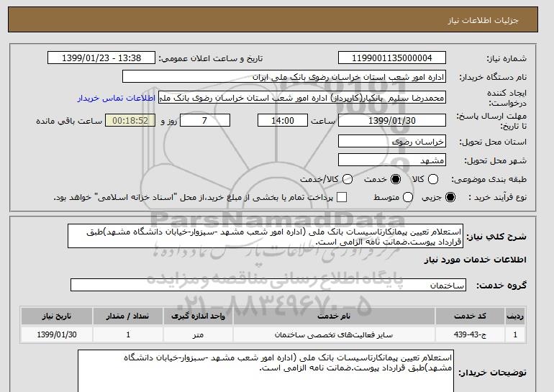Click the تاریخ نیاز column header

[x=57, y=316]
